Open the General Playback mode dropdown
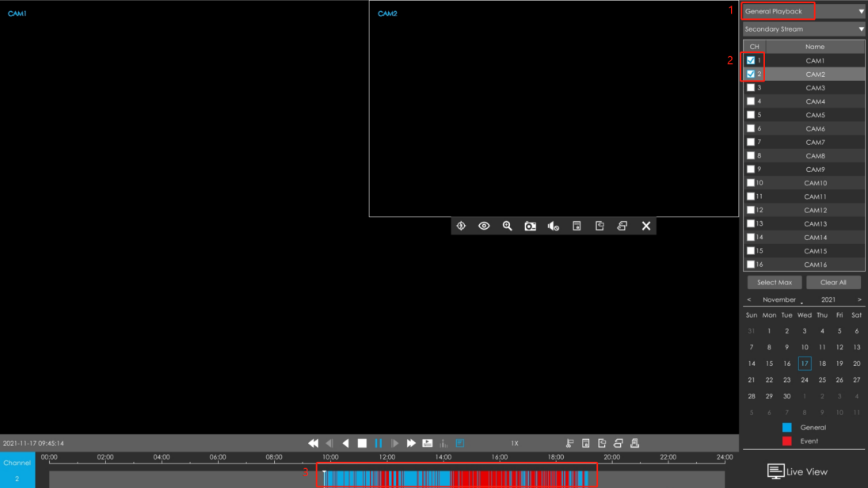868x488 pixels. click(804, 11)
